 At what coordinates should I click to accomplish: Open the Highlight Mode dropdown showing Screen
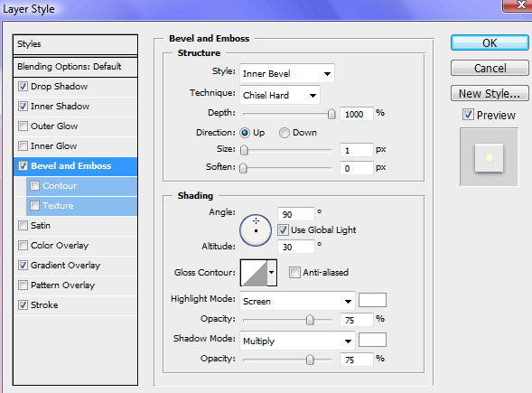pyautogui.click(x=297, y=301)
